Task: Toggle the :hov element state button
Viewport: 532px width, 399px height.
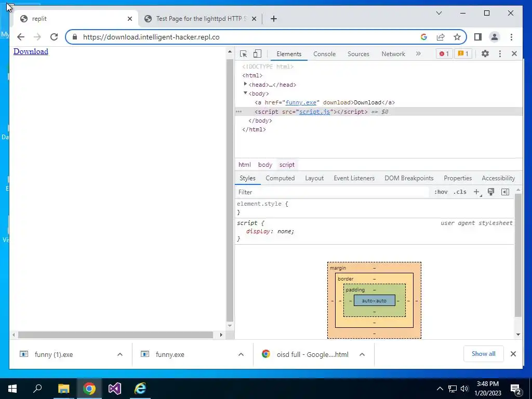Action: [441, 192]
